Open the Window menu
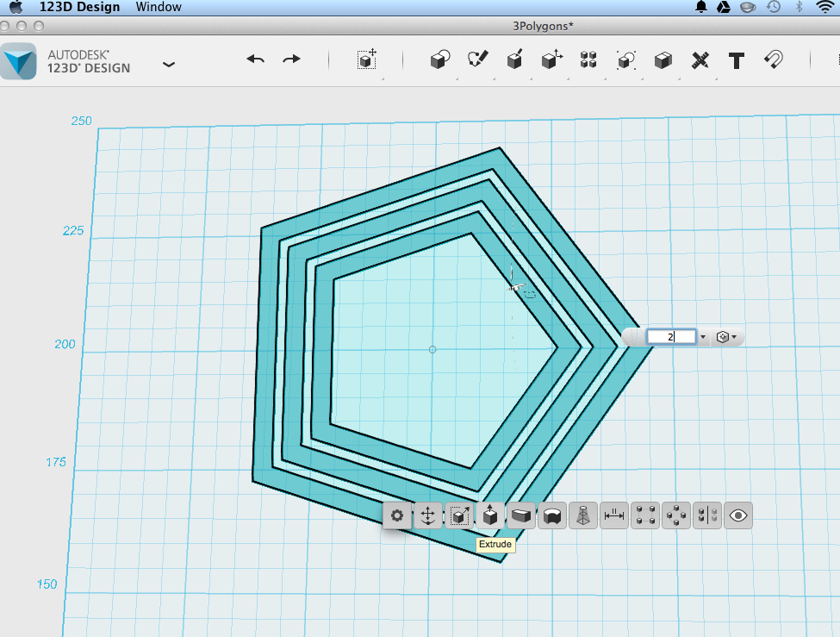This screenshot has height=637, width=840. (159, 7)
